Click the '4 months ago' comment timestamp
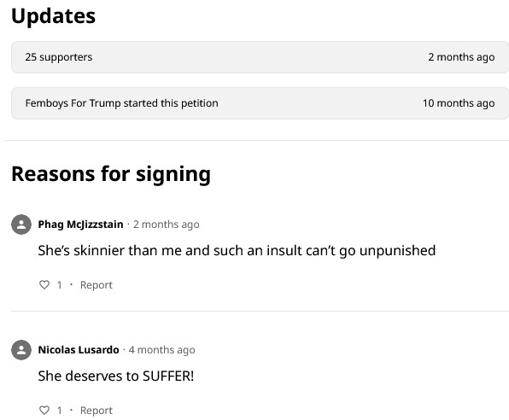This screenshot has height=420, width=509. (161, 350)
